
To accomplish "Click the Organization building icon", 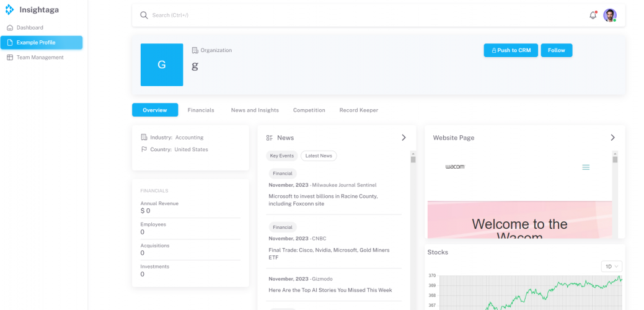I will click(x=195, y=50).
